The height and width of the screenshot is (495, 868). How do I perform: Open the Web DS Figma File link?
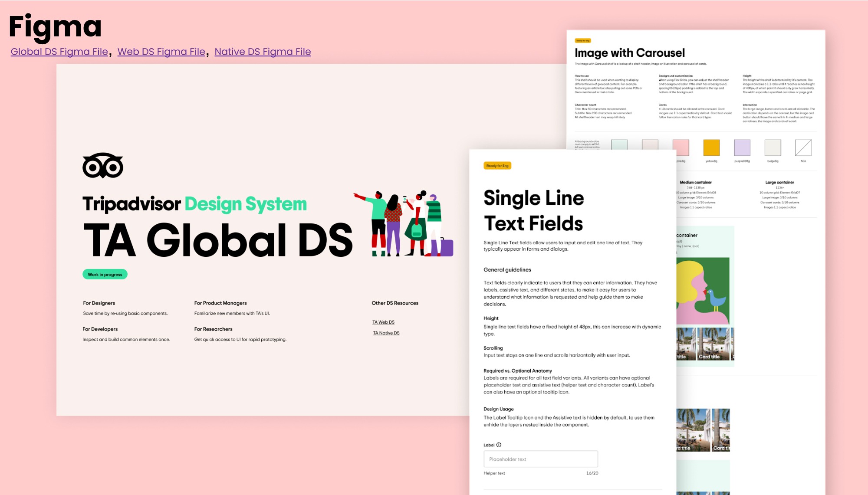(x=161, y=52)
